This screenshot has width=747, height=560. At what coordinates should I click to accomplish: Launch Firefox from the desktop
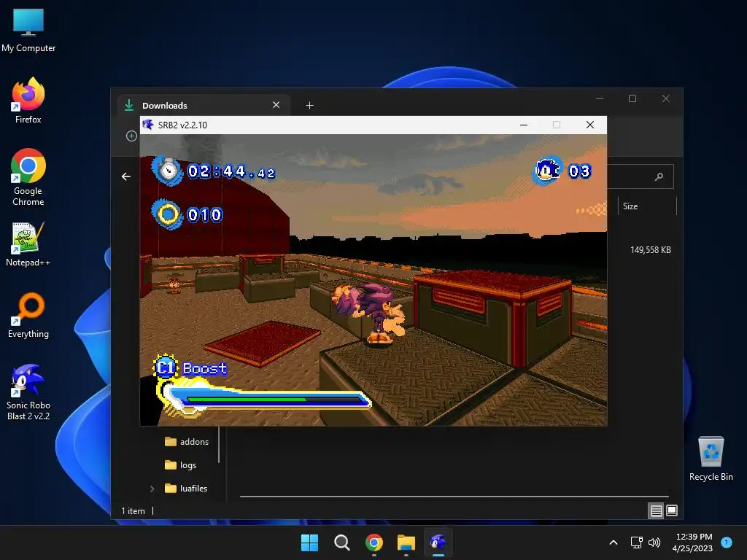coord(28,101)
